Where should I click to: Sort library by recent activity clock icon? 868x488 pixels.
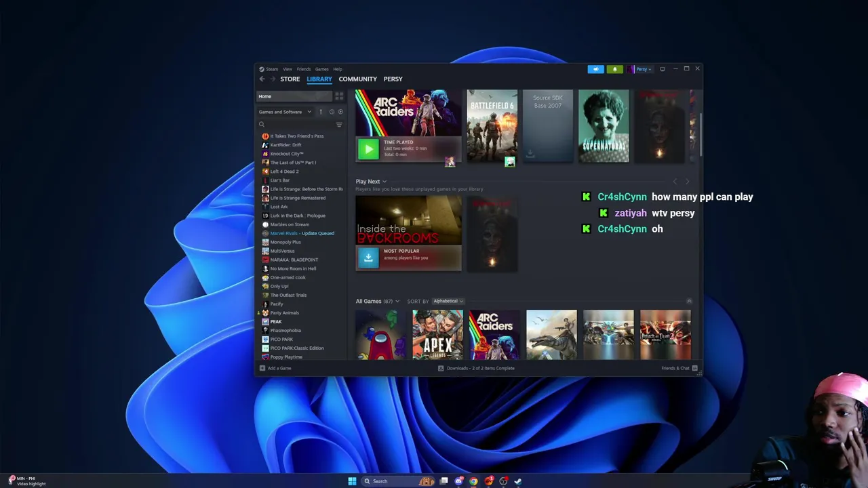point(332,112)
